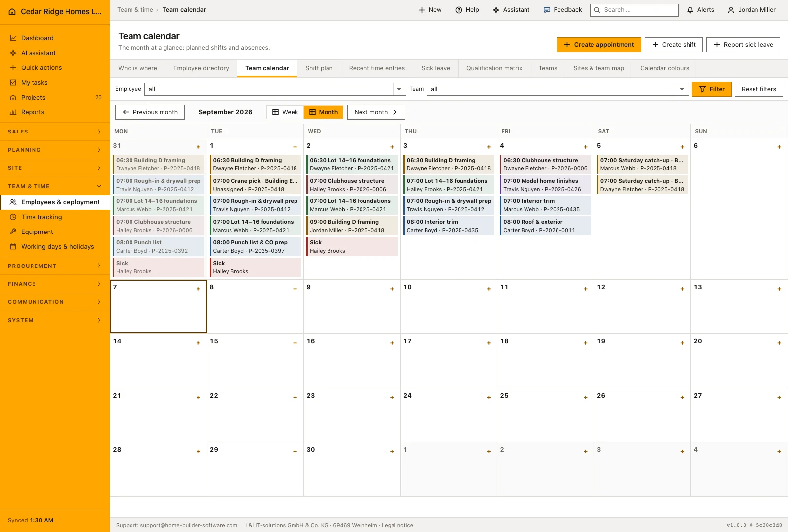Viewport: 788px width, 532px height.
Task: Click the Next month button
Action: click(x=376, y=112)
